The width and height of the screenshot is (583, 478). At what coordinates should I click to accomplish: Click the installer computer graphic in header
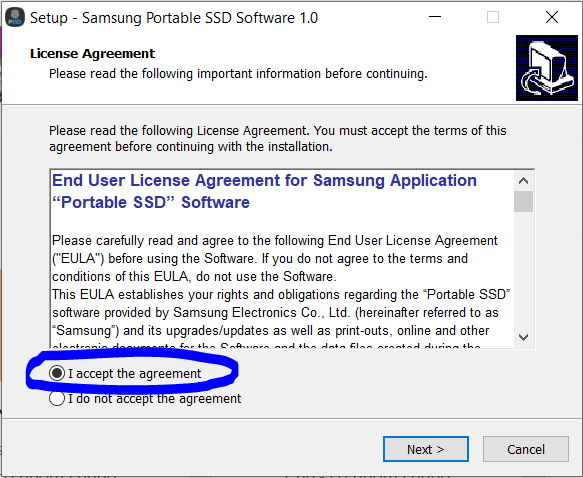tap(547, 68)
